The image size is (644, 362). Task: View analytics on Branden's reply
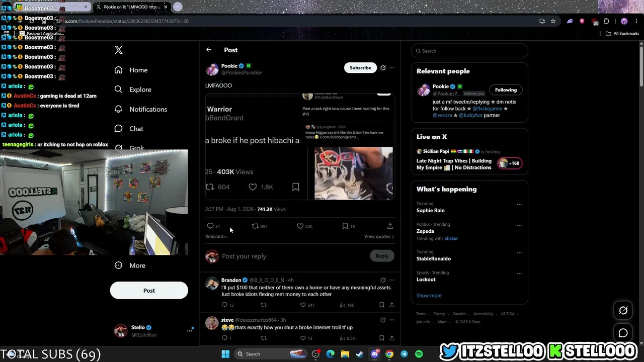click(x=342, y=305)
